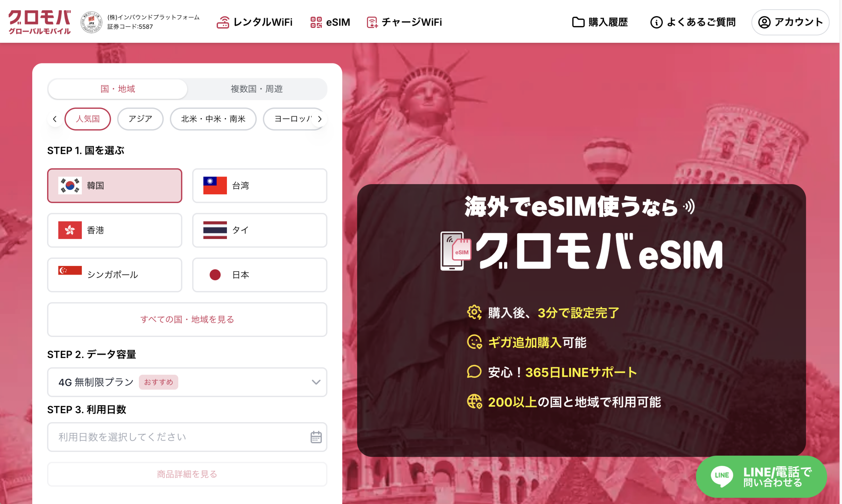Viewport: 842px width, 504px height.
Task: Click the JPX stock exchange badge icon
Action: [x=91, y=22]
